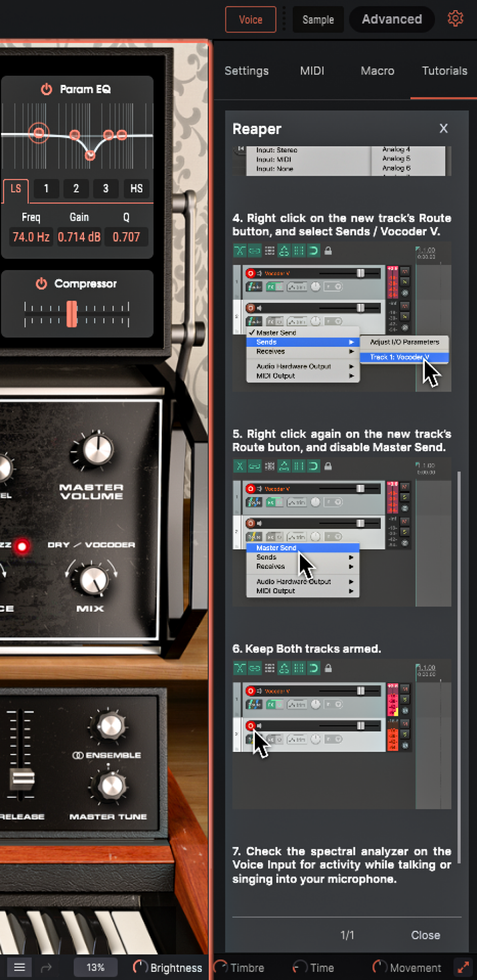This screenshot has height=980, width=477.
Task: Click the Master Tune knob
Action: pos(112,786)
